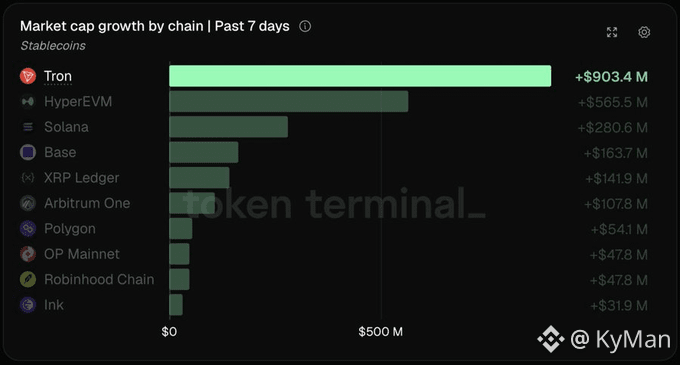
Task: Open fullscreen expand icon
Action: 612,32
